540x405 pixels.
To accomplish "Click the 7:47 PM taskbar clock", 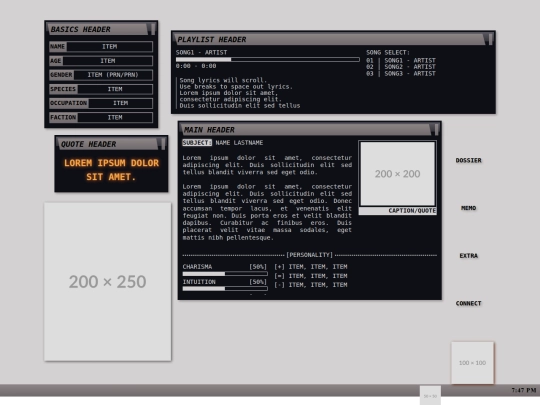I will point(523,390).
